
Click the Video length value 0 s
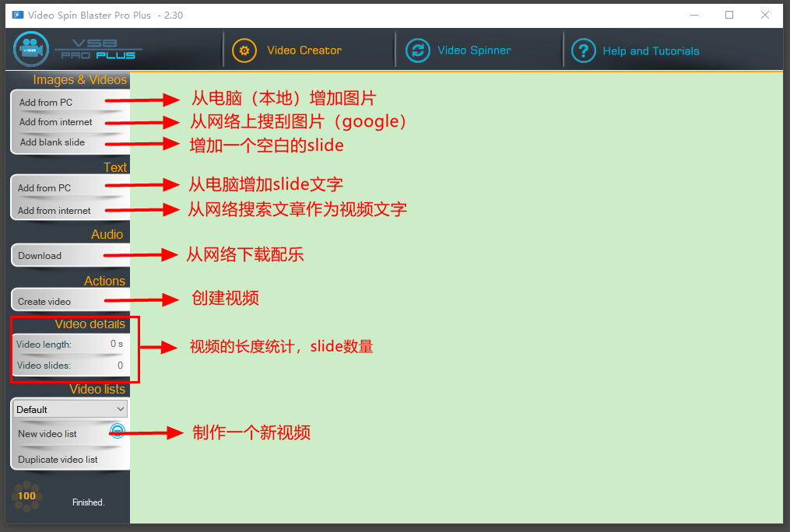(x=117, y=344)
